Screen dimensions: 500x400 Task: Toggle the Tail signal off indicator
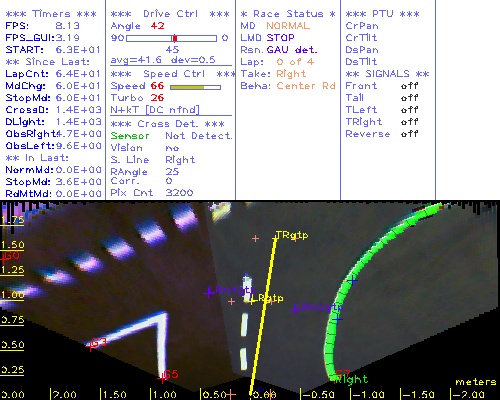coord(410,98)
